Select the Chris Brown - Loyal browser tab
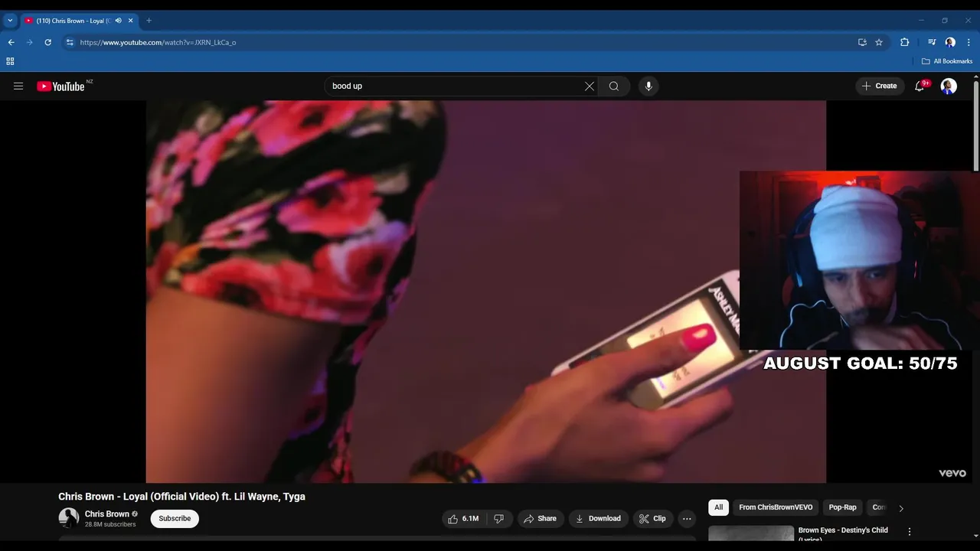The width and height of the screenshot is (980, 551). point(78,21)
